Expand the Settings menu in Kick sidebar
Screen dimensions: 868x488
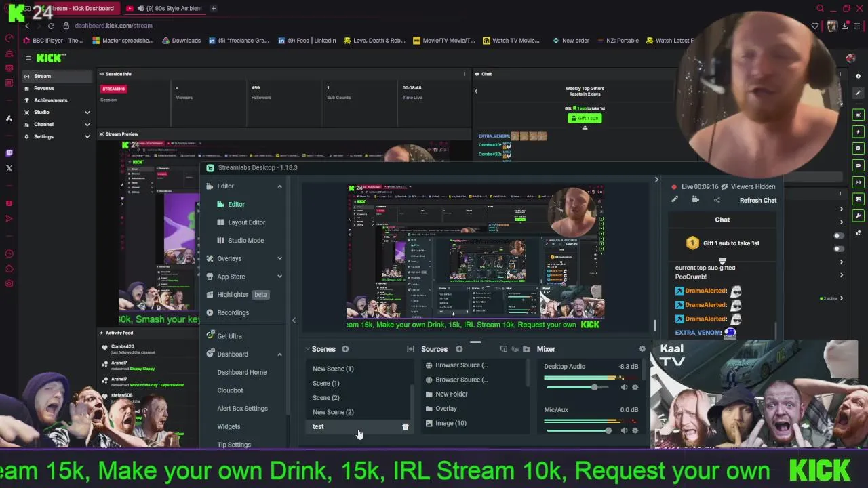(x=87, y=136)
